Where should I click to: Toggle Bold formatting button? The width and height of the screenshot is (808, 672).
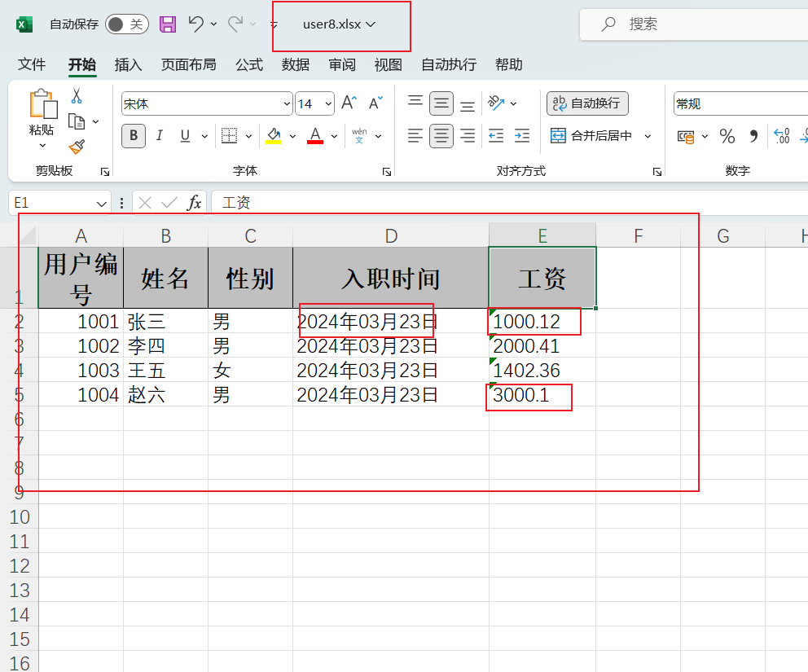[x=134, y=136]
